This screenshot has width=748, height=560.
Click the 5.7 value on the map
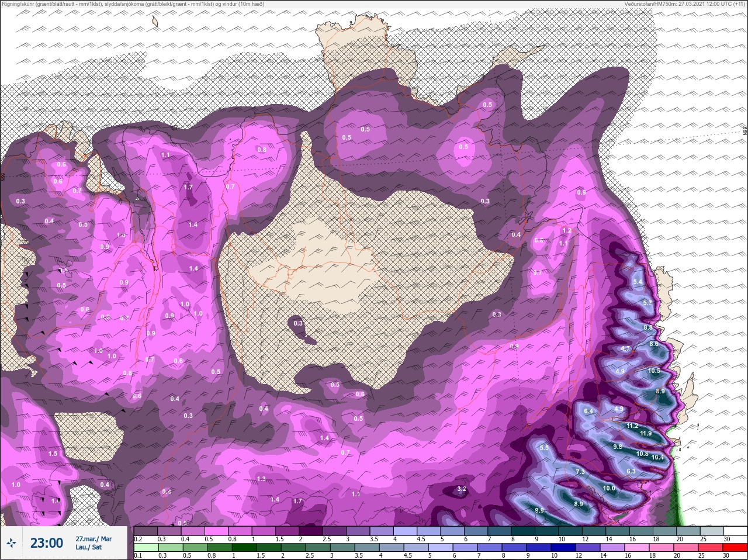[x=647, y=303]
